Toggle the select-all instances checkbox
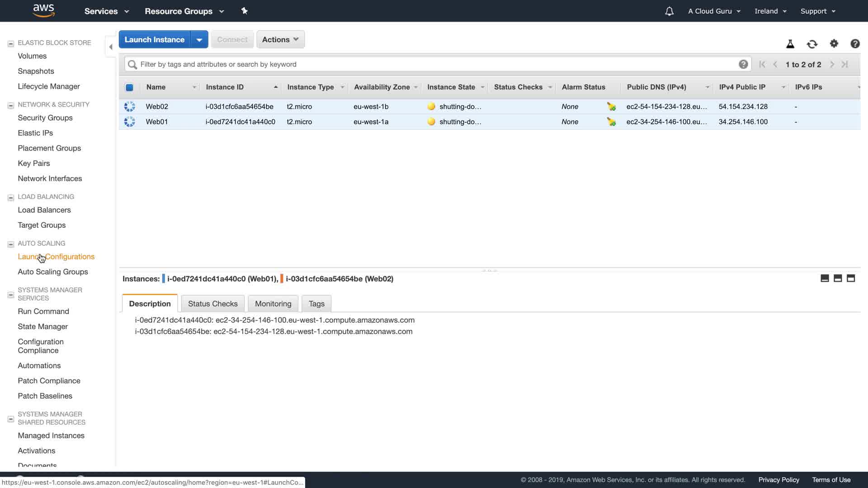This screenshot has height=488, width=868. [129, 87]
